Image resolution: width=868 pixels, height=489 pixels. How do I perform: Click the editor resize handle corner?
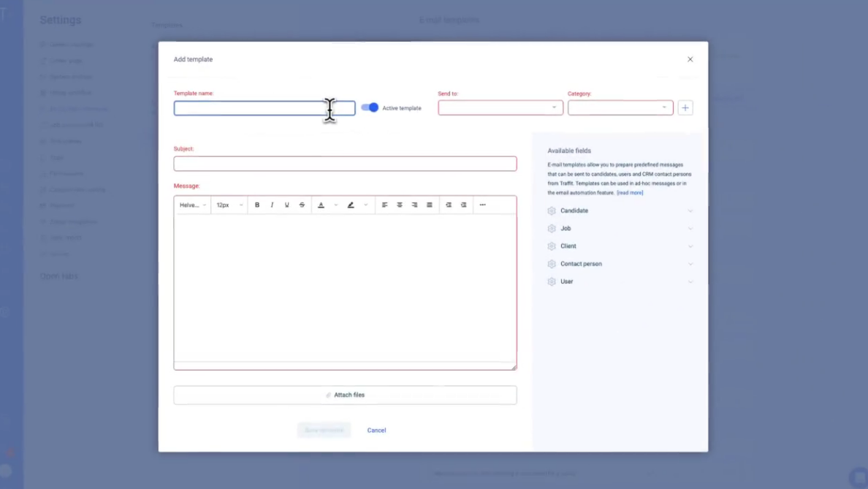click(x=514, y=367)
